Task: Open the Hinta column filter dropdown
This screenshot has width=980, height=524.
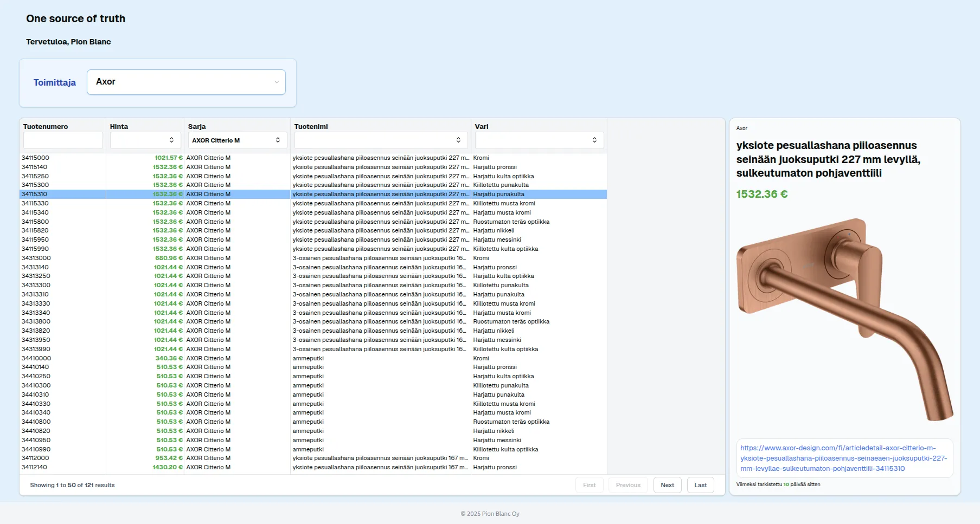Action: [145, 140]
